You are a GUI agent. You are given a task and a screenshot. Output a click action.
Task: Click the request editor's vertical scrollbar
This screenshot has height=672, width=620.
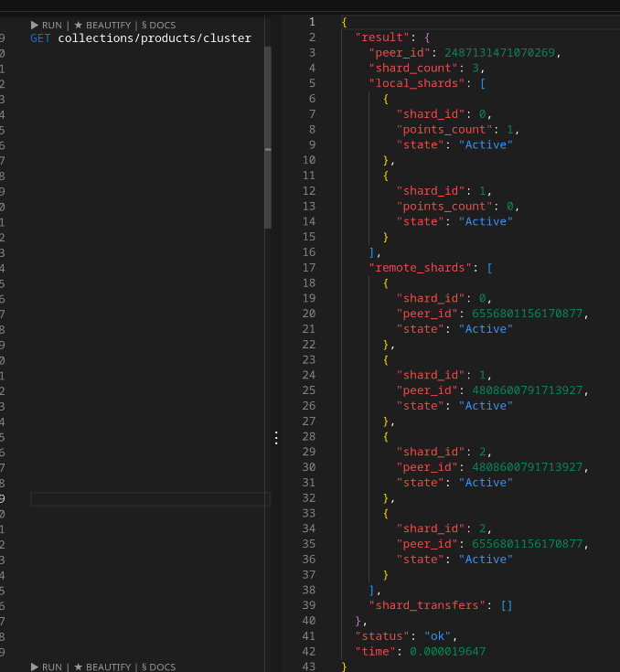click(268, 137)
